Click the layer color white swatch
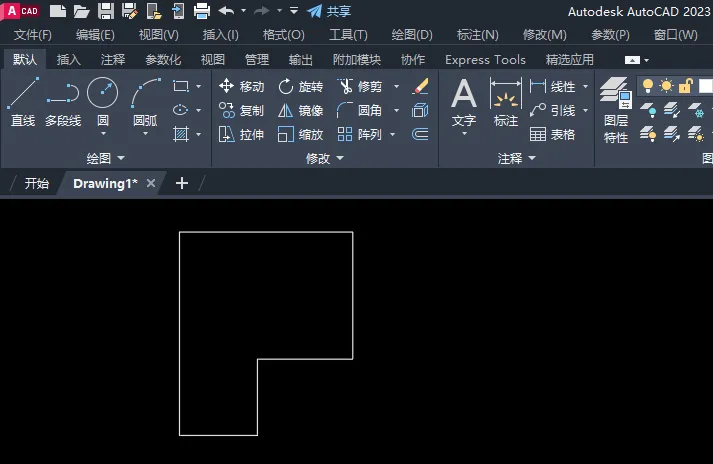This screenshot has height=464, width=713. click(x=705, y=86)
